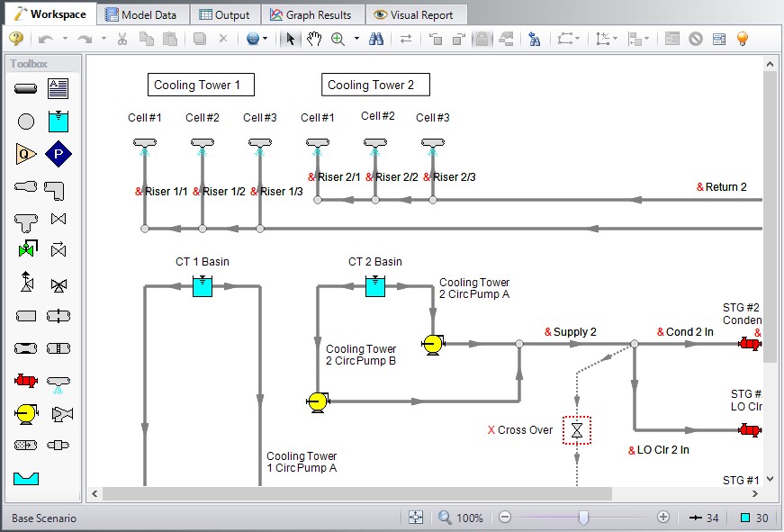The image size is (784, 532).
Task: Select the Pipe drawing tool in Toolbox
Action: (25, 89)
